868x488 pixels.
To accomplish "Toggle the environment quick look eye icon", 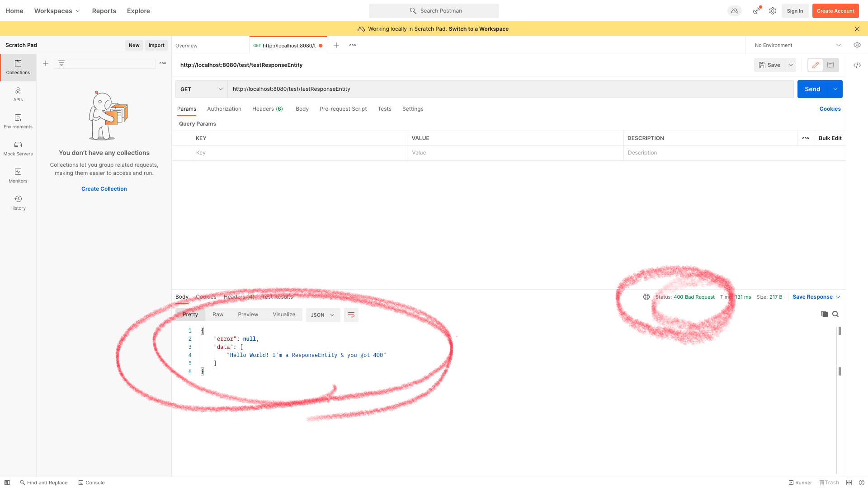I will coord(857,45).
